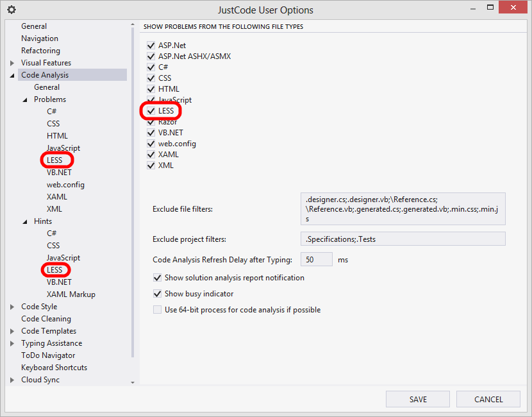Image resolution: width=532 pixels, height=417 pixels.
Task: Enable 64-bit process for code analysis
Action: pos(157,310)
